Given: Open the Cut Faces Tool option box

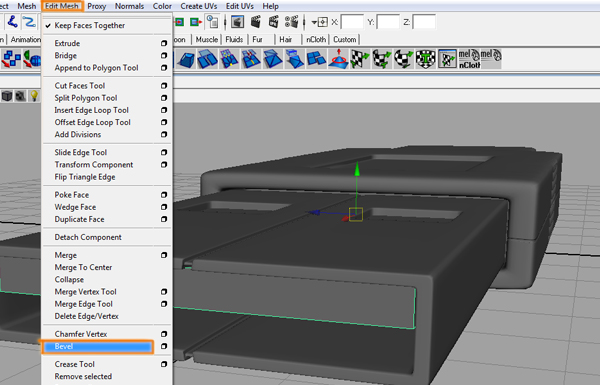Looking at the screenshot, I should [164, 86].
